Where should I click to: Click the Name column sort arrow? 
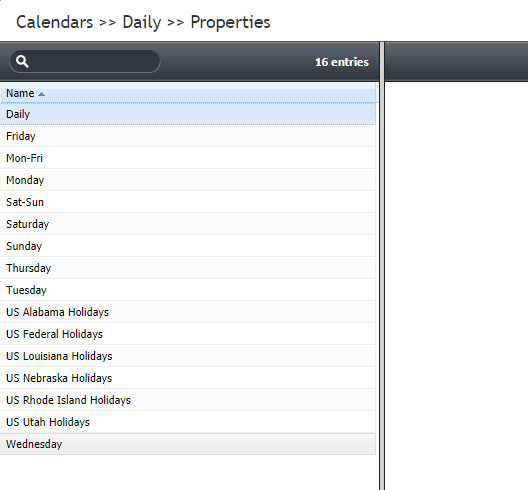[x=41, y=94]
